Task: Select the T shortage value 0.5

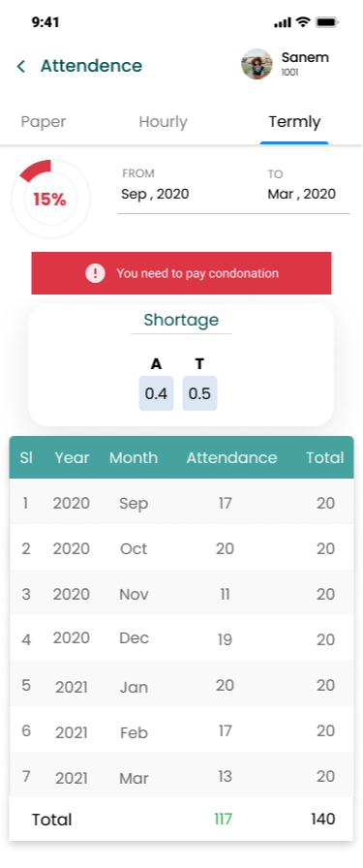Action: tap(199, 393)
